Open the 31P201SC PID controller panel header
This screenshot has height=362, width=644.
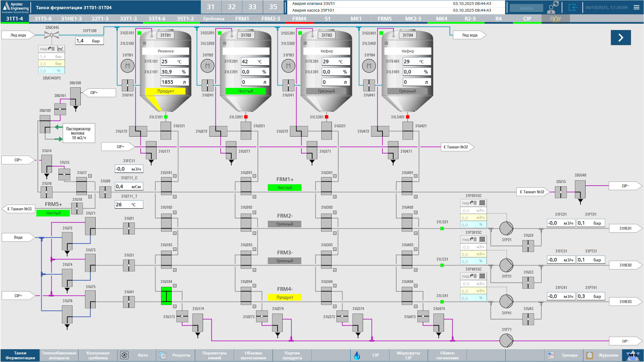473,203
